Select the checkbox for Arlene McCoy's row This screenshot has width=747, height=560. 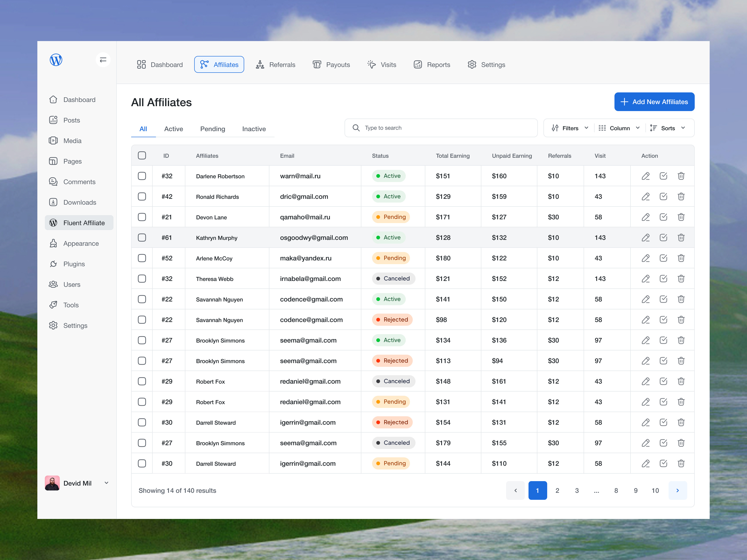[x=142, y=258]
